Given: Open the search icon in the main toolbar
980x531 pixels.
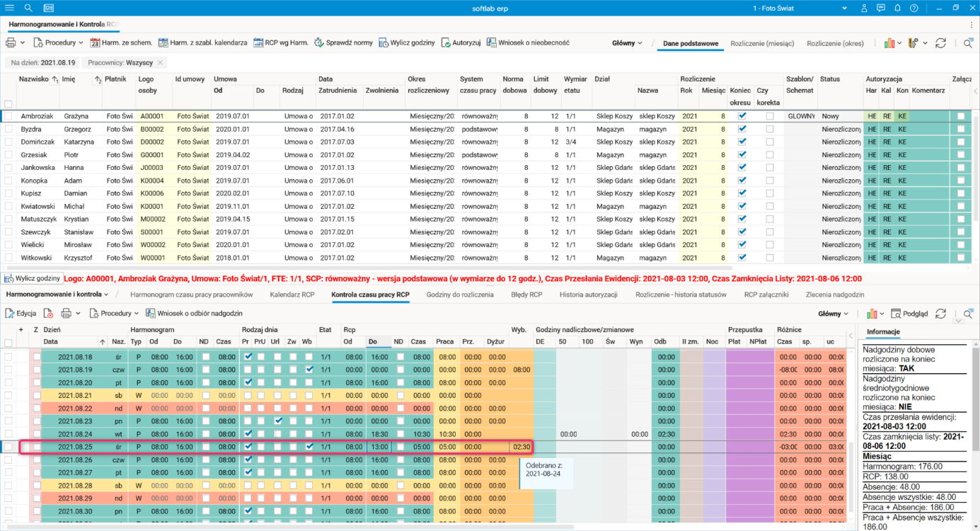Looking at the screenshot, I should [x=968, y=43].
